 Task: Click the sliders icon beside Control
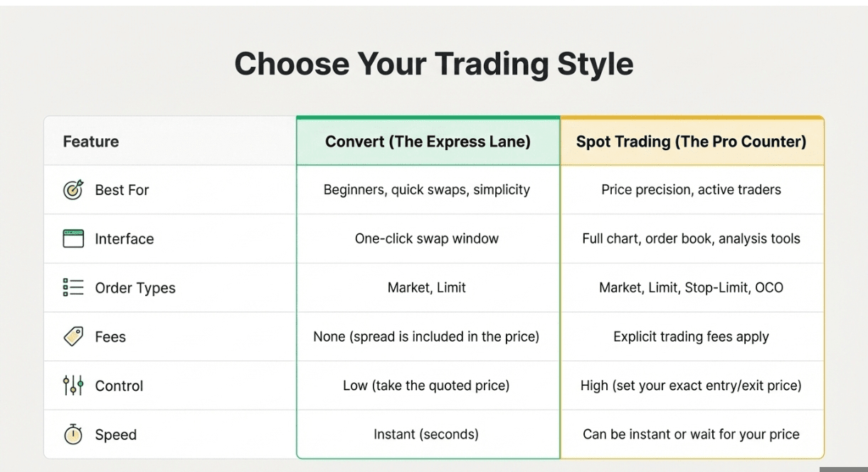[73, 386]
